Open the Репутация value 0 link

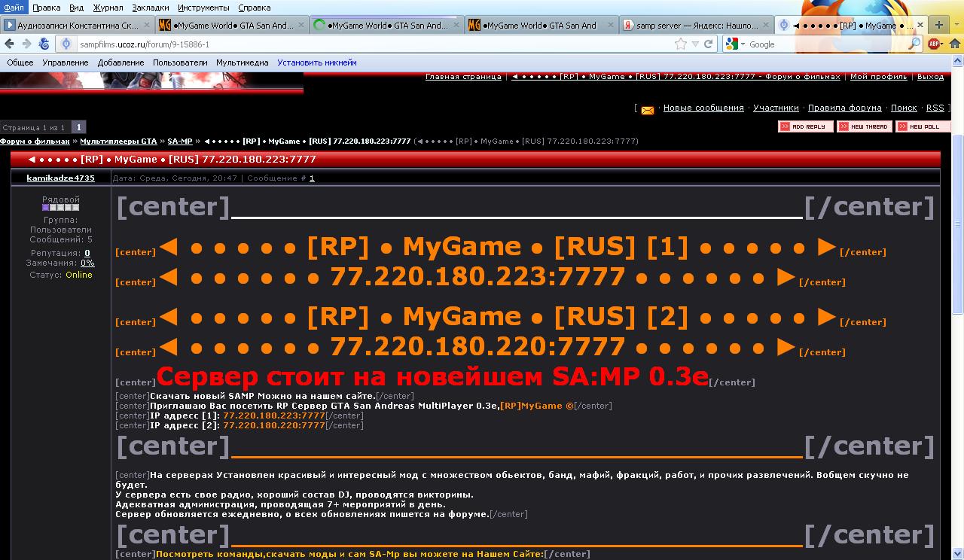[87, 254]
